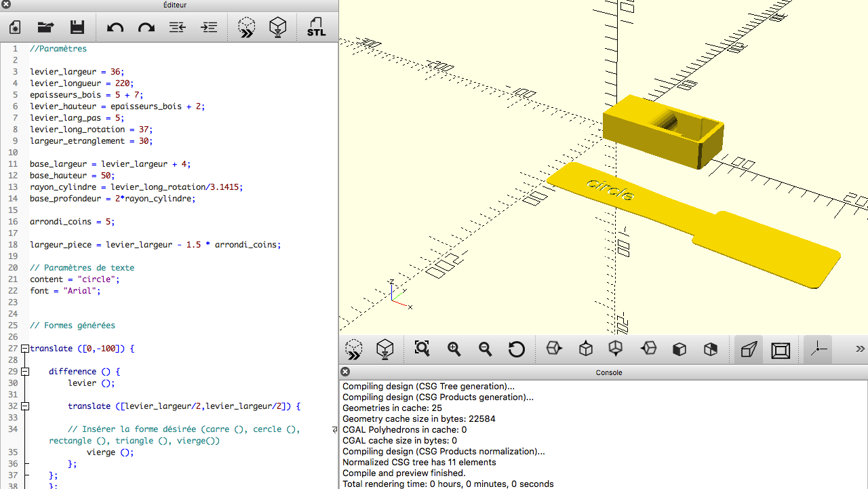Click the 'Total rendering time' console line
This screenshot has width=868, height=489.
pos(448,484)
